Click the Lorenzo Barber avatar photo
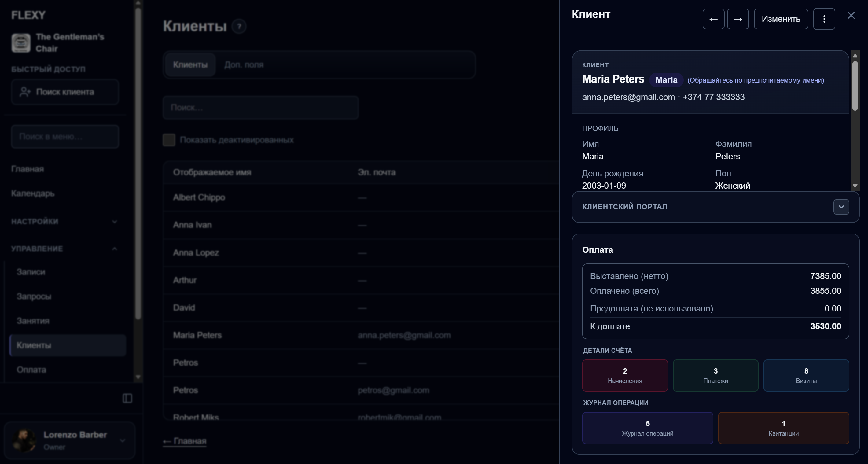This screenshot has width=868, height=464. click(x=24, y=440)
